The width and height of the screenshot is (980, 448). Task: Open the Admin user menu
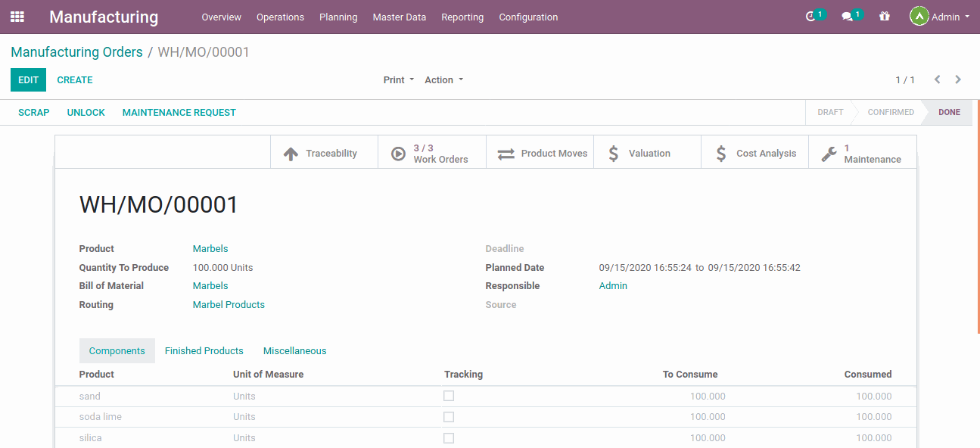(939, 15)
